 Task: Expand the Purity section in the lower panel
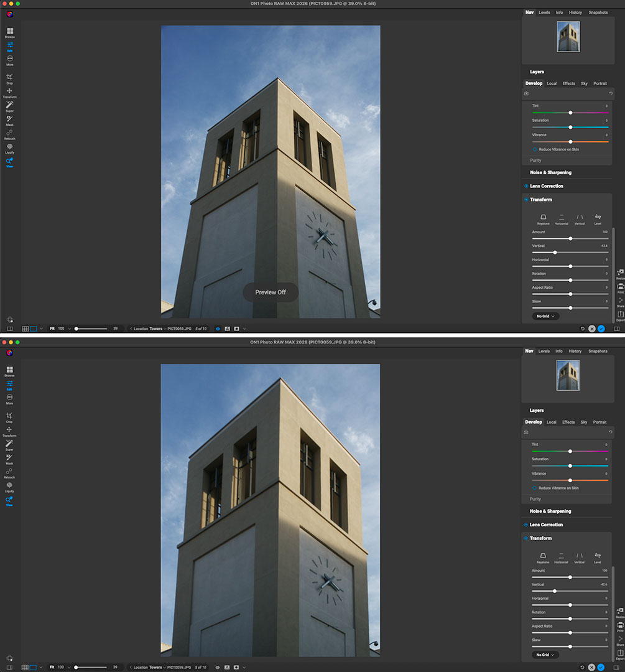[x=535, y=499]
